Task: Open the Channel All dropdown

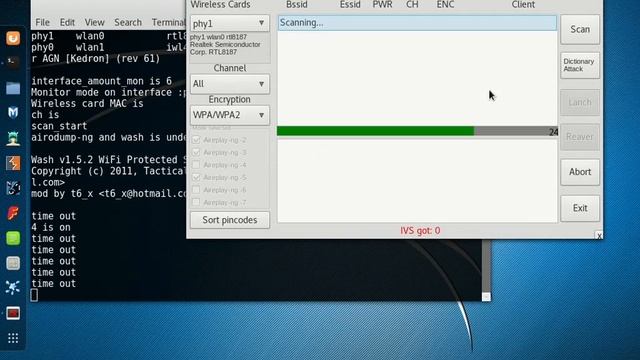Action: click(x=229, y=84)
